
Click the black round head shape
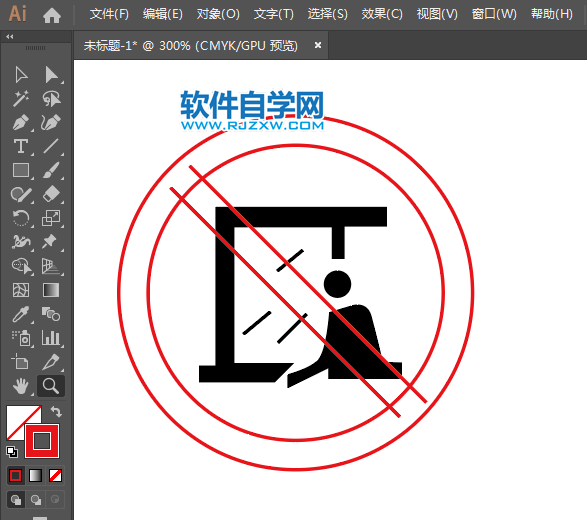click(x=337, y=284)
